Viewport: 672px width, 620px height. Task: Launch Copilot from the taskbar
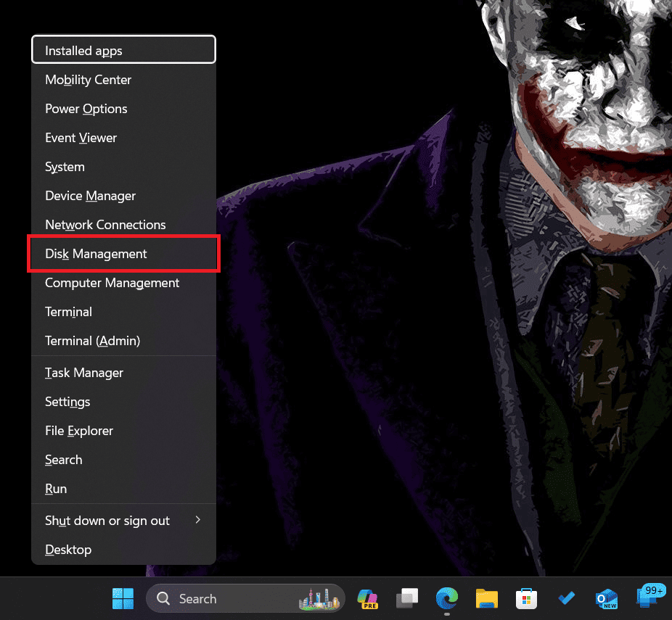[367, 598]
